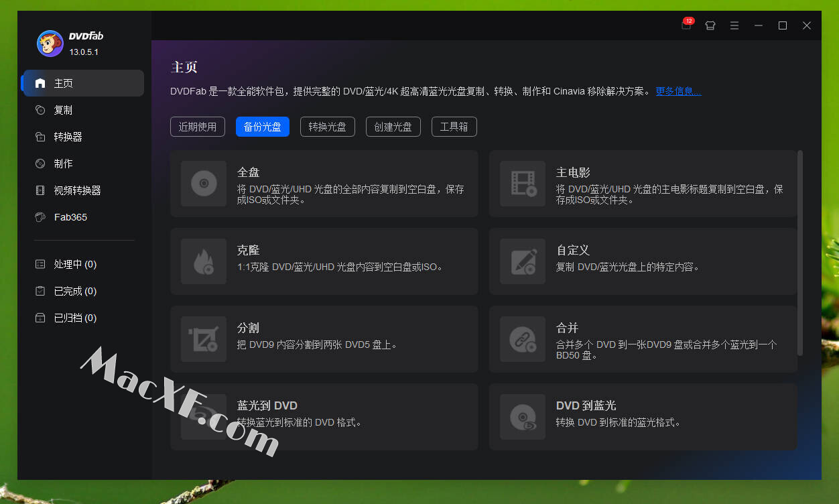
Task: Click the Split (分割) crop icon
Action: [204, 338]
